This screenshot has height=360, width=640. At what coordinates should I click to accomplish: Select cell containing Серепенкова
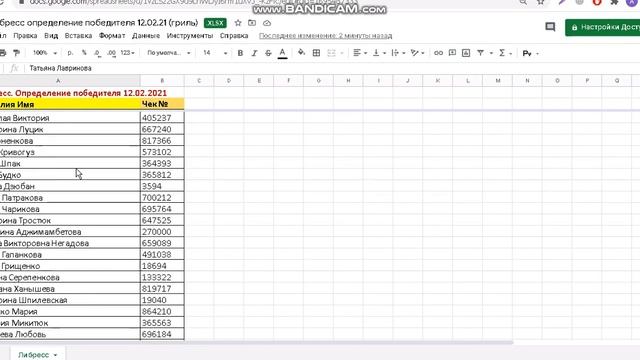pos(70,278)
